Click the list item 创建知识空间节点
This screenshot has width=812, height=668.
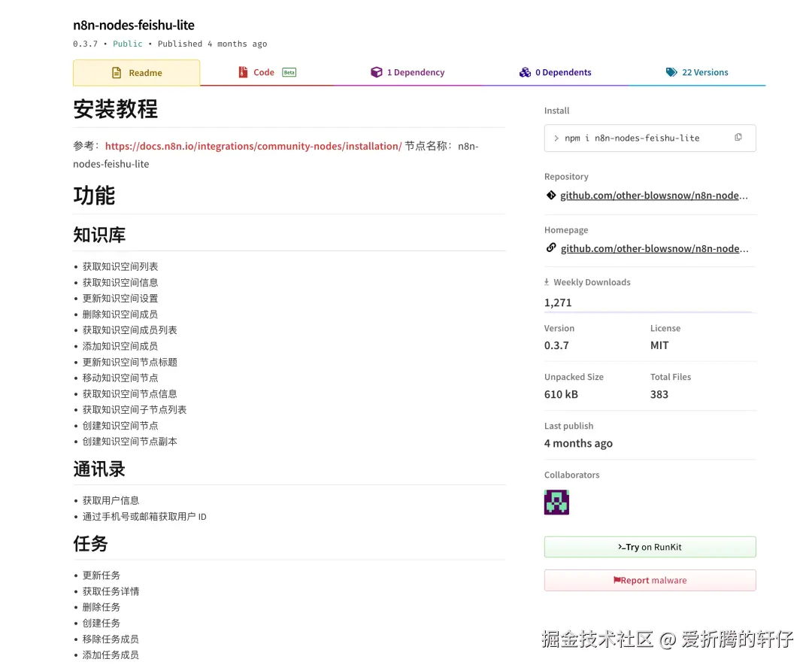(x=120, y=426)
